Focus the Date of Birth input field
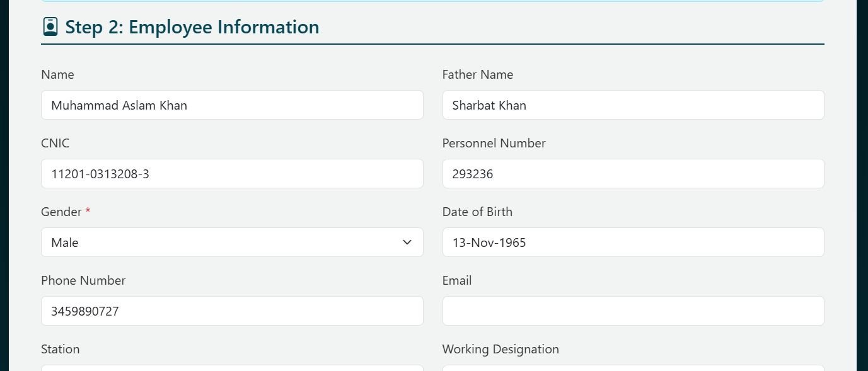This screenshot has width=868, height=371. (x=633, y=243)
